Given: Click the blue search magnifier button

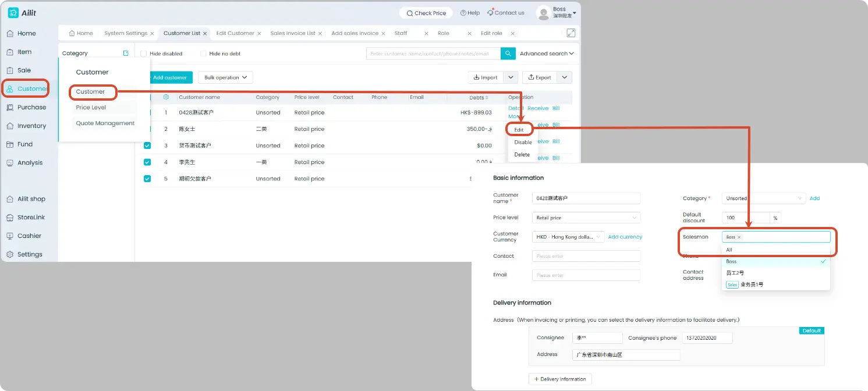Looking at the screenshot, I should (508, 54).
